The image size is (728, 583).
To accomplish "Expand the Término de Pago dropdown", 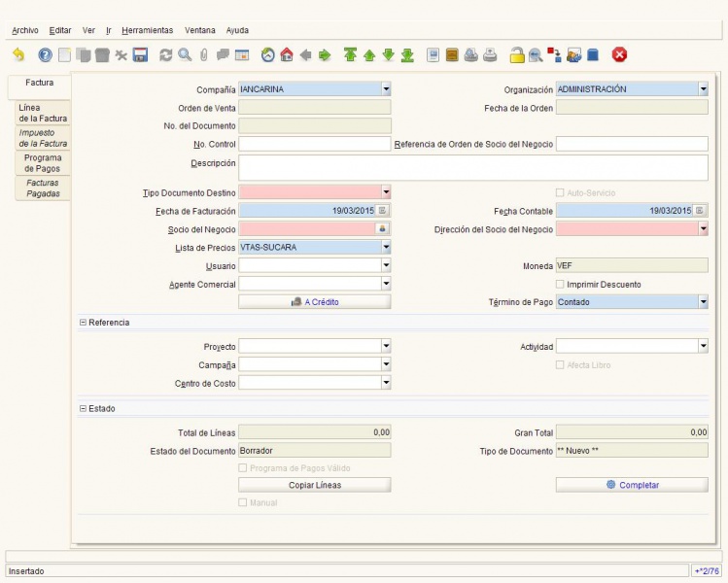I will tap(703, 302).
